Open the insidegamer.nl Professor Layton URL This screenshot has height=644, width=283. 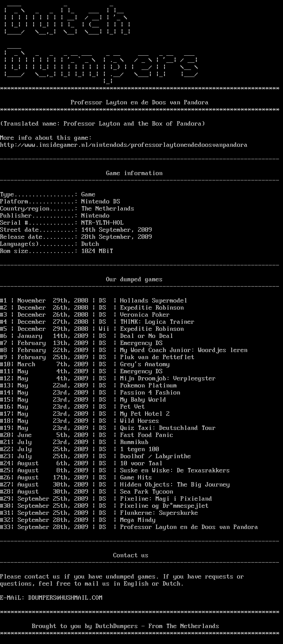[123, 145]
